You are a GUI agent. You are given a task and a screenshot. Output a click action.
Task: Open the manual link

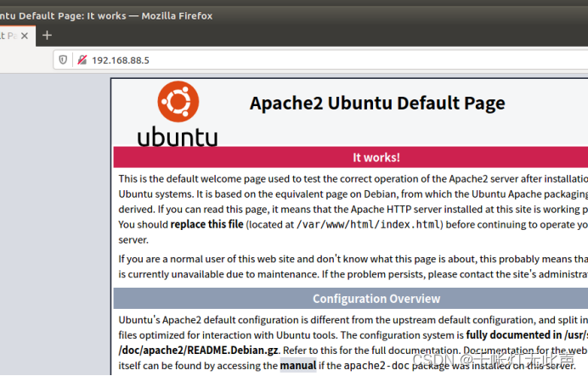point(298,366)
